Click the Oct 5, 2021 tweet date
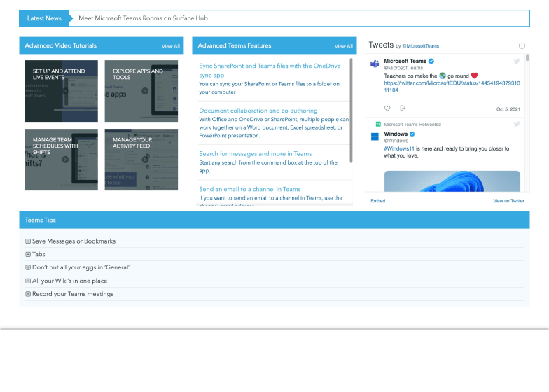 point(508,109)
